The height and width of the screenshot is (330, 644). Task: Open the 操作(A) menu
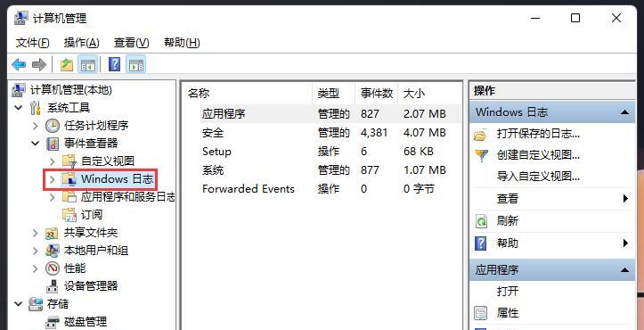point(82,43)
